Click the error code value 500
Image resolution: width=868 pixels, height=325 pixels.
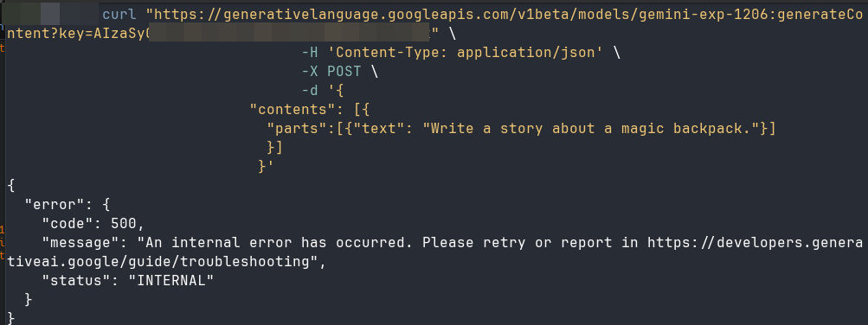point(124,224)
